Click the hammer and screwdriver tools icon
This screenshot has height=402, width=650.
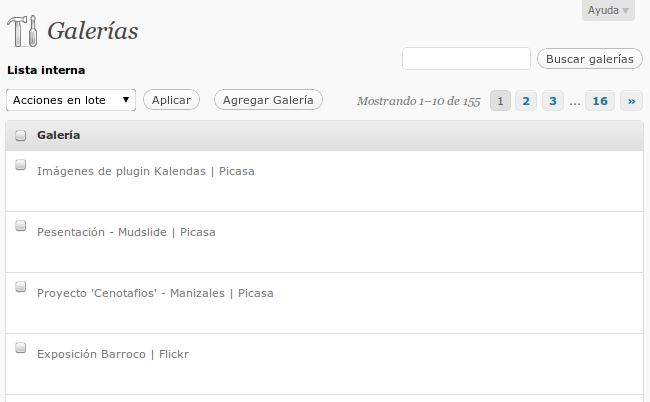point(22,31)
